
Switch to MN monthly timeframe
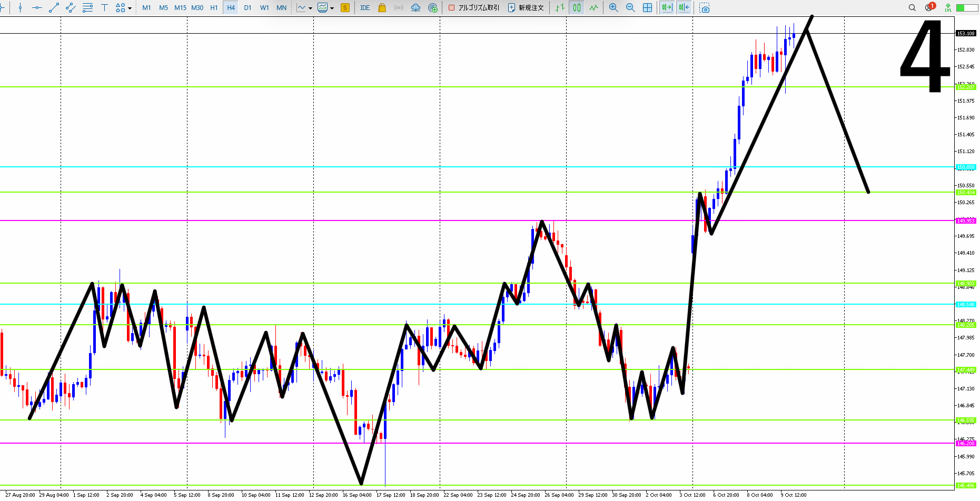tap(281, 8)
